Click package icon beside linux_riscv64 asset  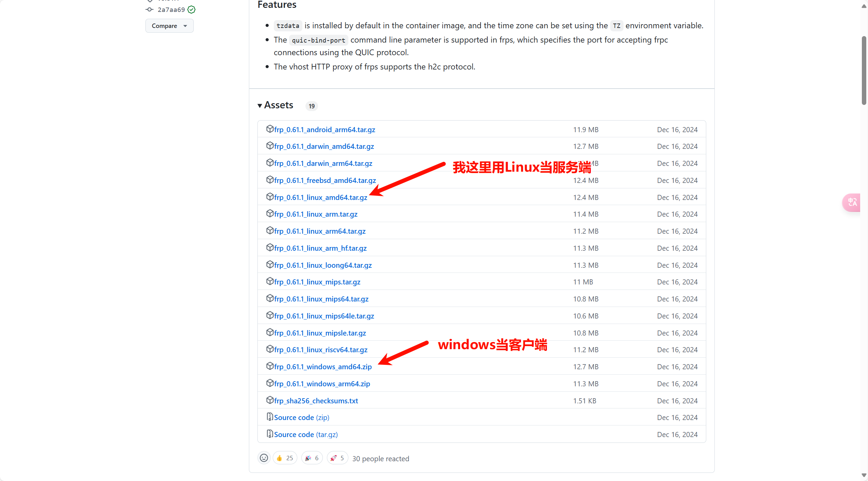(x=270, y=349)
